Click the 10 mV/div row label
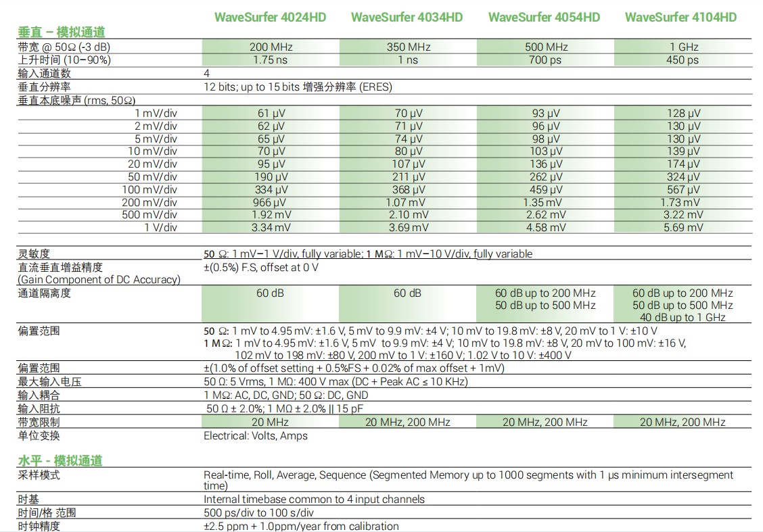This screenshot has height=532, width=763. tap(152, 151)
